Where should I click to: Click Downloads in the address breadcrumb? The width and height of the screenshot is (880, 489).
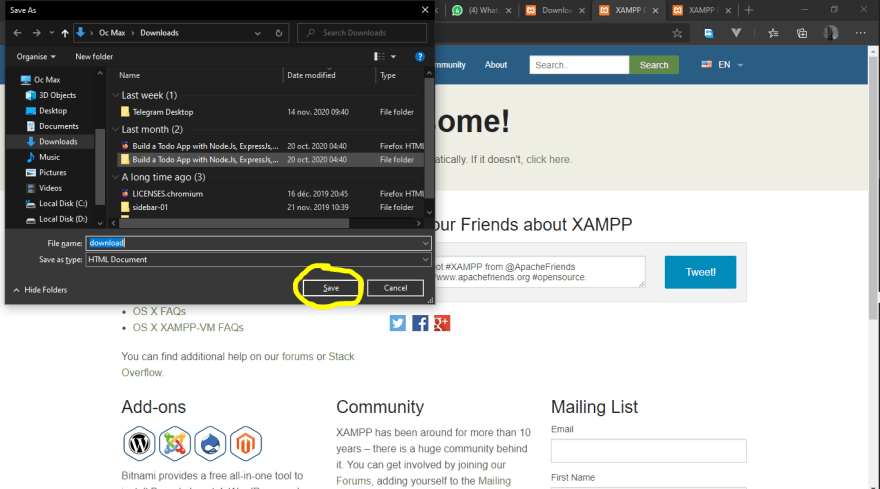(x=159, y=33)
